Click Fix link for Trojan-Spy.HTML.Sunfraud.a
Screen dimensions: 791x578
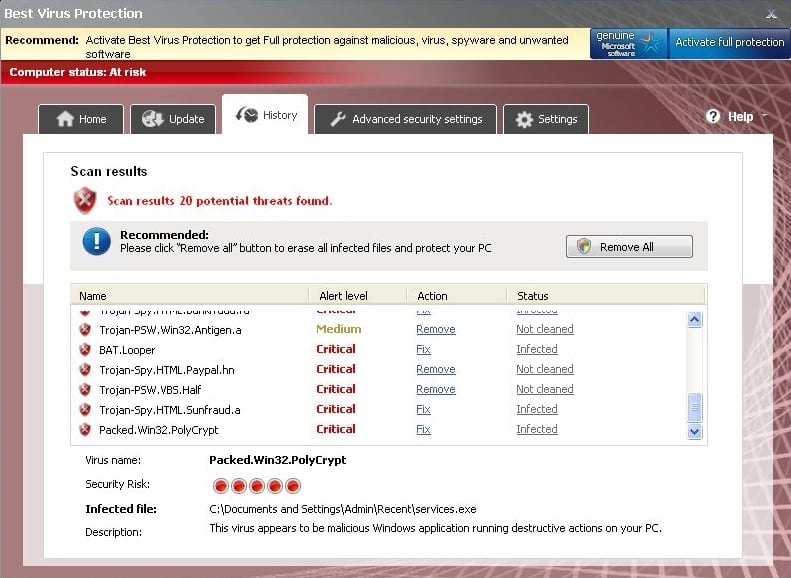coord(423,410)
